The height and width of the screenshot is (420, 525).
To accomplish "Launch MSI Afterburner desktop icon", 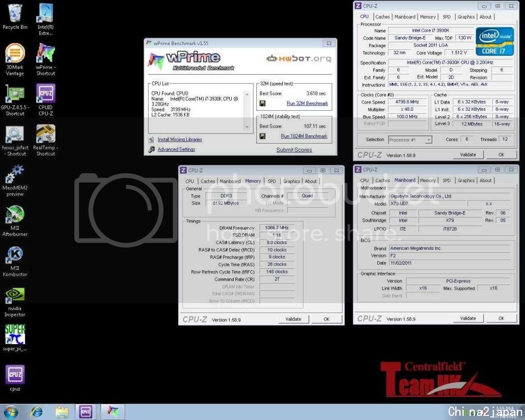I will tap(15, 221).
